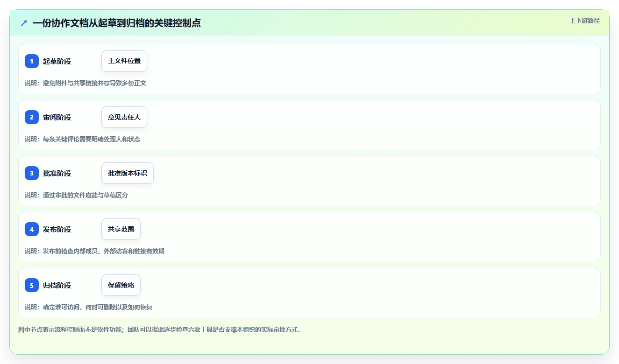
Task: Click the footer text starting 图中节点表示流程控制
Action: (x=160, y=329)
